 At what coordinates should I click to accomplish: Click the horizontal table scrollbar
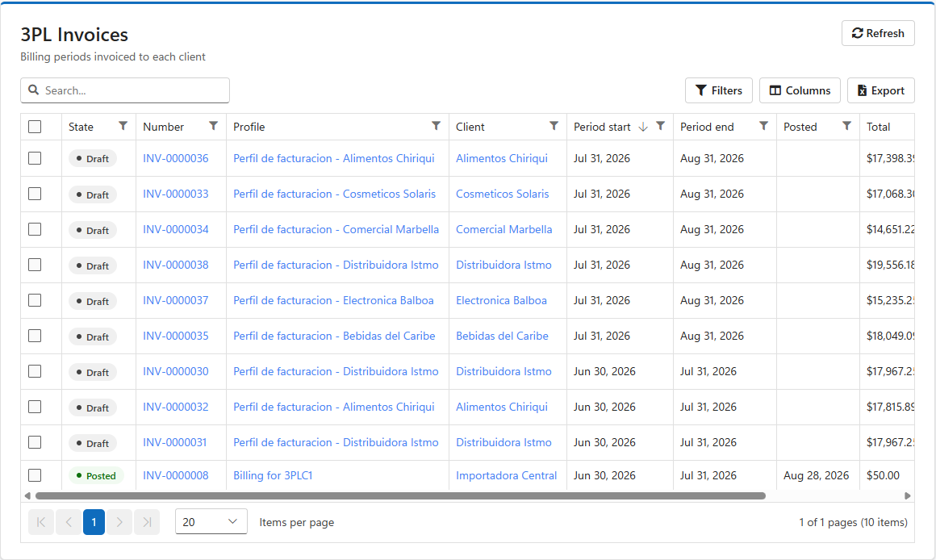400,496
